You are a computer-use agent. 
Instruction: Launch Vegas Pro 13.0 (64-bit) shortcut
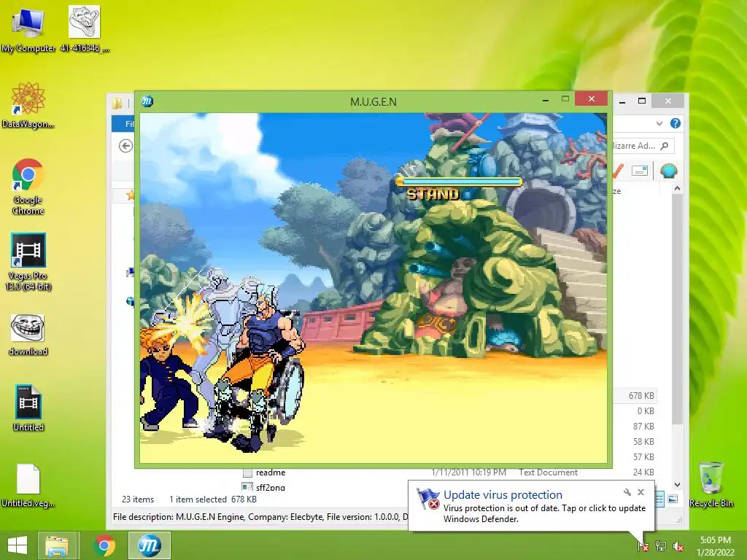click(x=28, y=262)
